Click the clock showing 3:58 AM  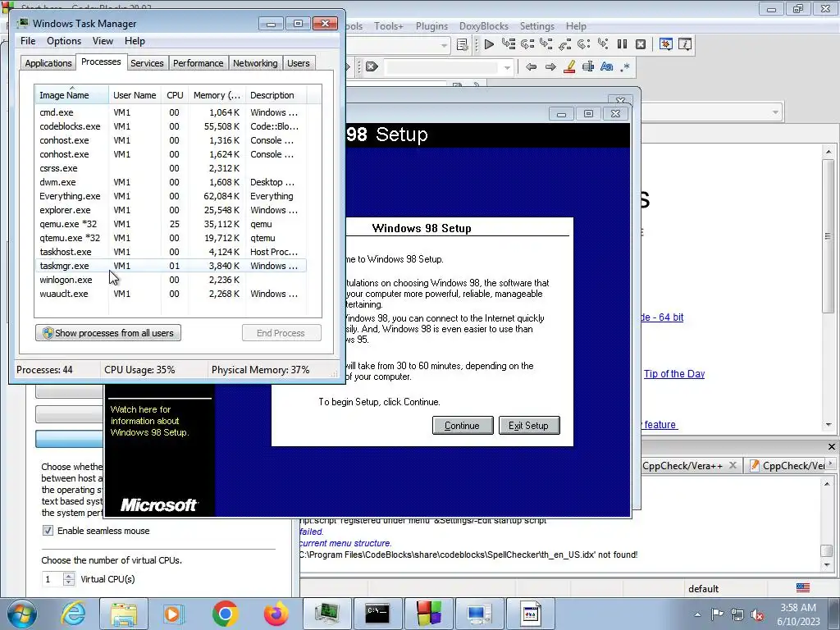[798, 608]
